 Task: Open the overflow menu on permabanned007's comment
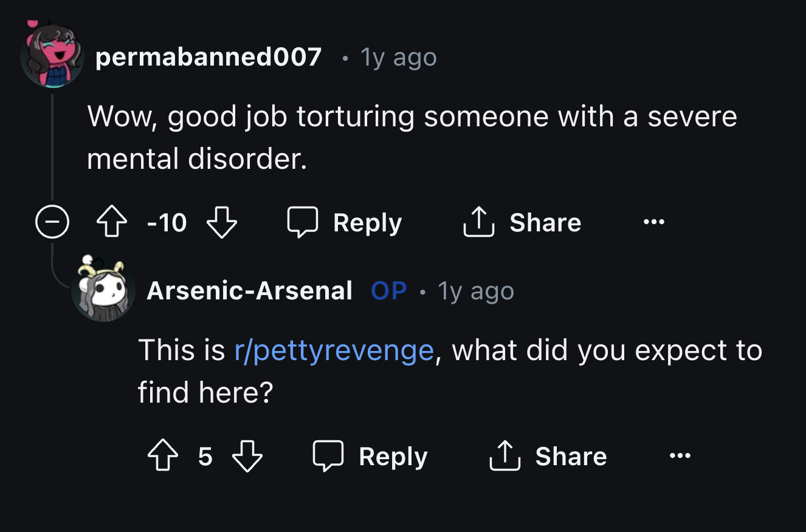(x=653, y=222)
